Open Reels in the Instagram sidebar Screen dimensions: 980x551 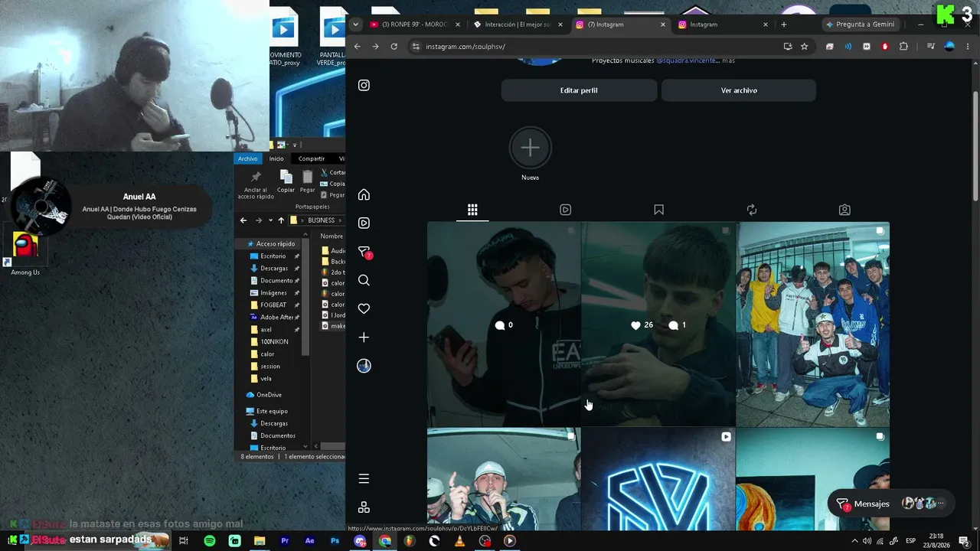(x=364, y=223)
